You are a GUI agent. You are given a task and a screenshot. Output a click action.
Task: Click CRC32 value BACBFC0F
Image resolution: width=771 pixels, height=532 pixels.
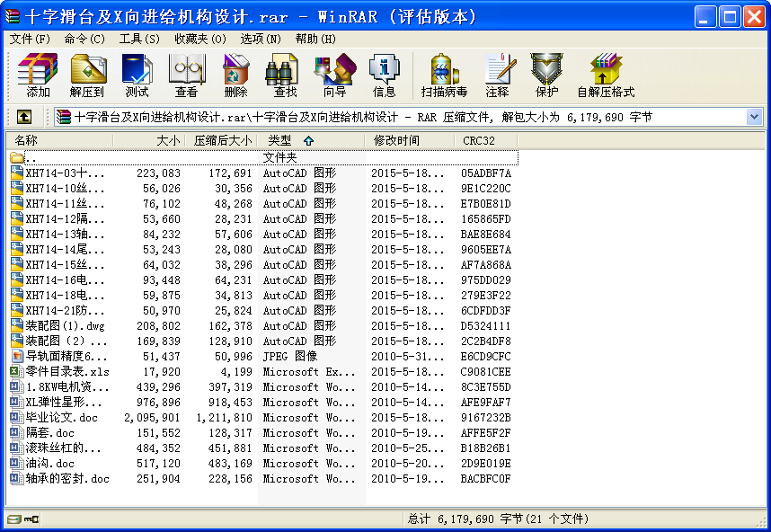(x=485, y=478)
